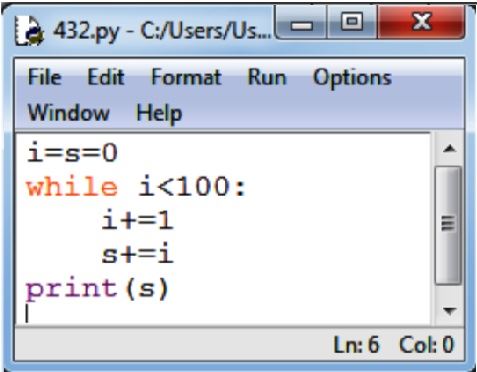Open the File menu
The width and height of the screenshot is (477, 372).
click(x=45, y=77)
